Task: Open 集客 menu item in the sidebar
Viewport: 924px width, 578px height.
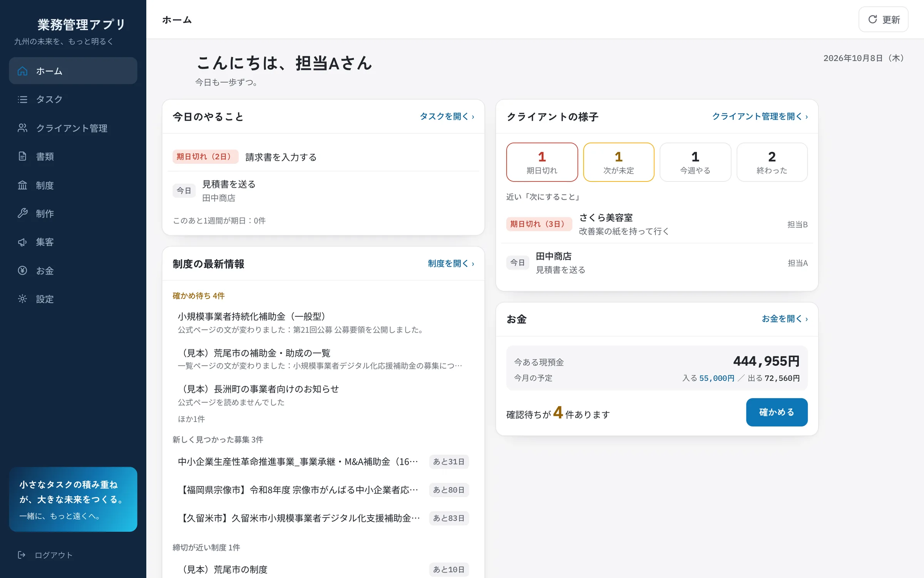Action: pos(73,242)
